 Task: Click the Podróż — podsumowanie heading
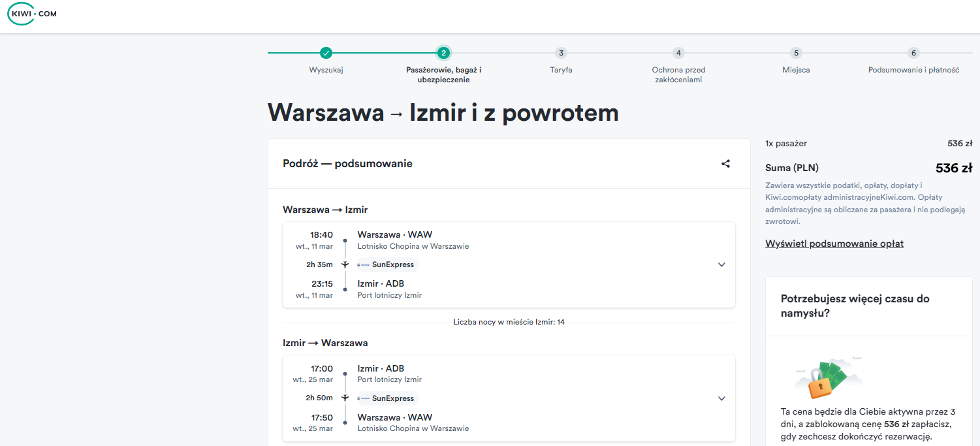(x=347, y=164)
